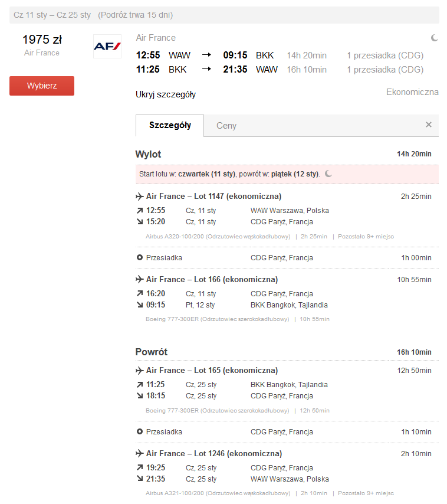Click moon icon in overnight flight notice
This screenshot has width=447, height=504.
(328, 174)
